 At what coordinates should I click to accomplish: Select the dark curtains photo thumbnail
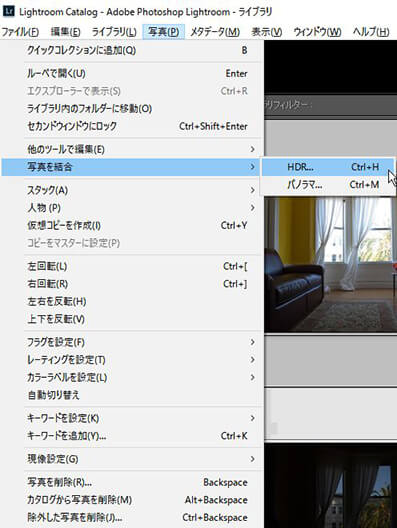coord(330,486)
